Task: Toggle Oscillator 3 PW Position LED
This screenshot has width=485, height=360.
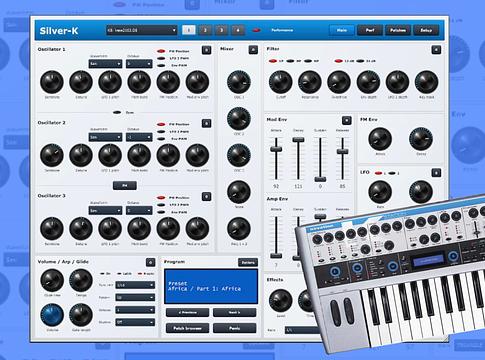Action: pyautogui.click(x=161, y=198)
